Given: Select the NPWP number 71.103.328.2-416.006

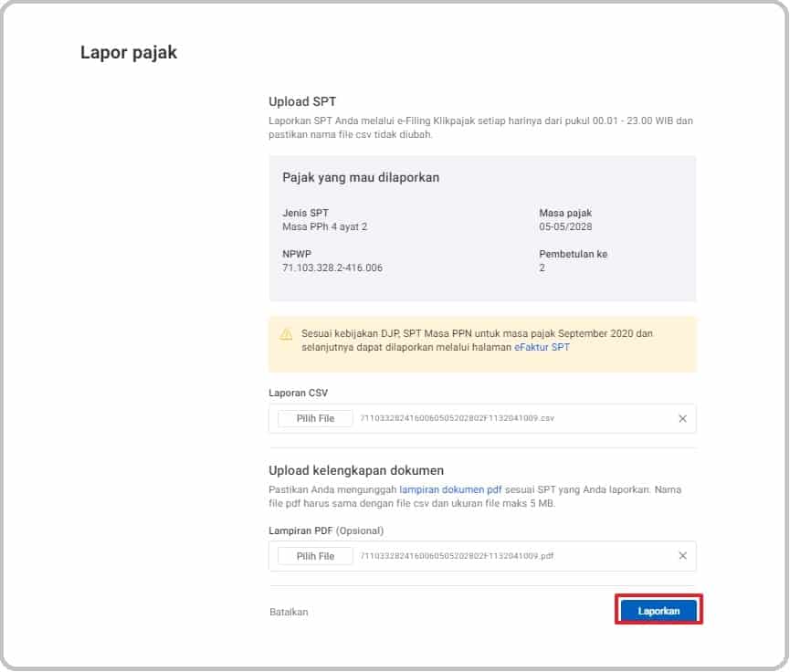Looking at the screenshot, I should pos(332,268).
